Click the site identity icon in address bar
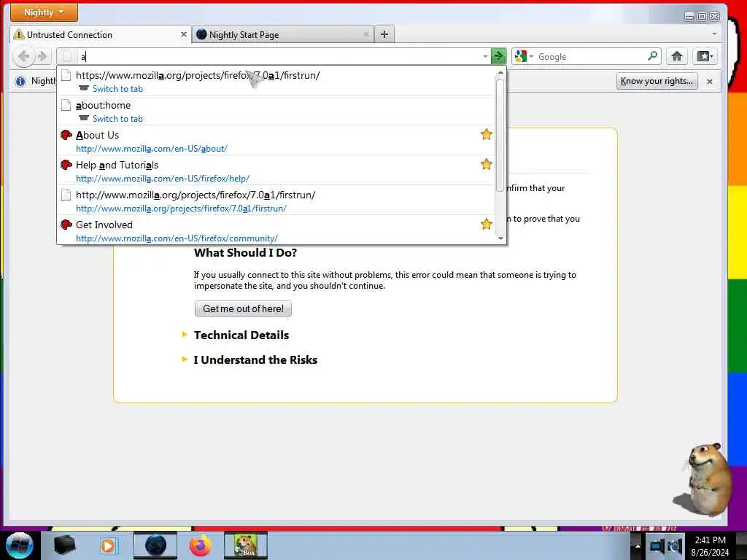 [67, 57]
